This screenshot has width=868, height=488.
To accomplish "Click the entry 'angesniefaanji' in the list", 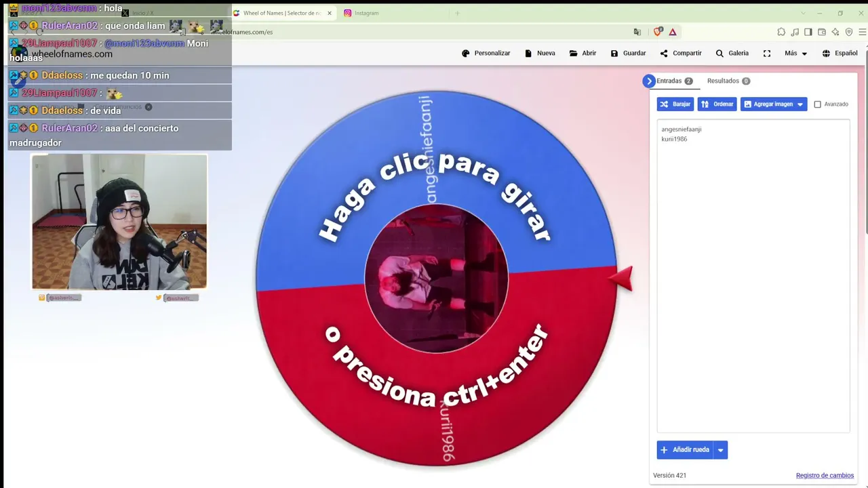I will 682,129.
